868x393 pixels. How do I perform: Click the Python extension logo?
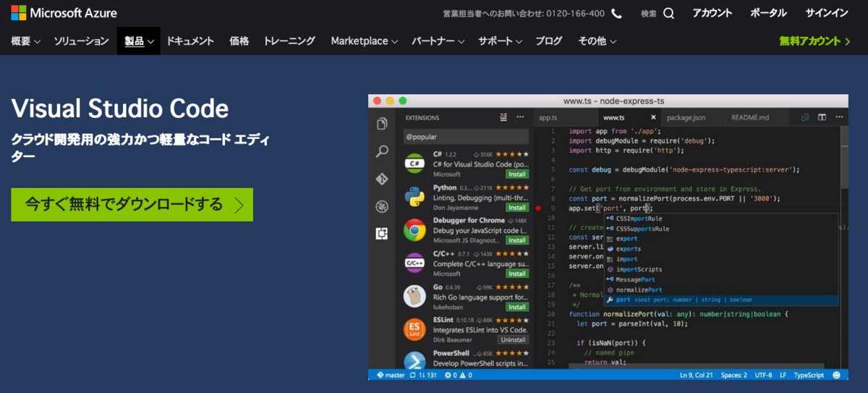pyautogui.click(x=414, y=197)
